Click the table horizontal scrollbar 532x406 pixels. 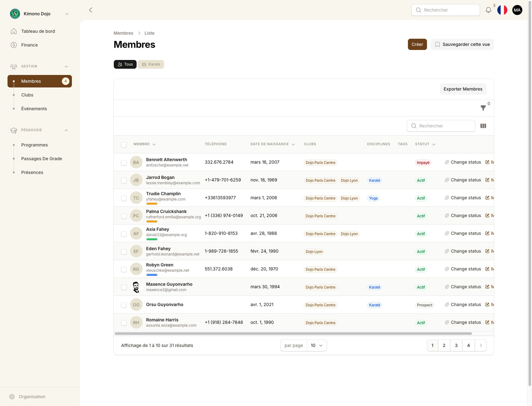(x=293, y=334)
